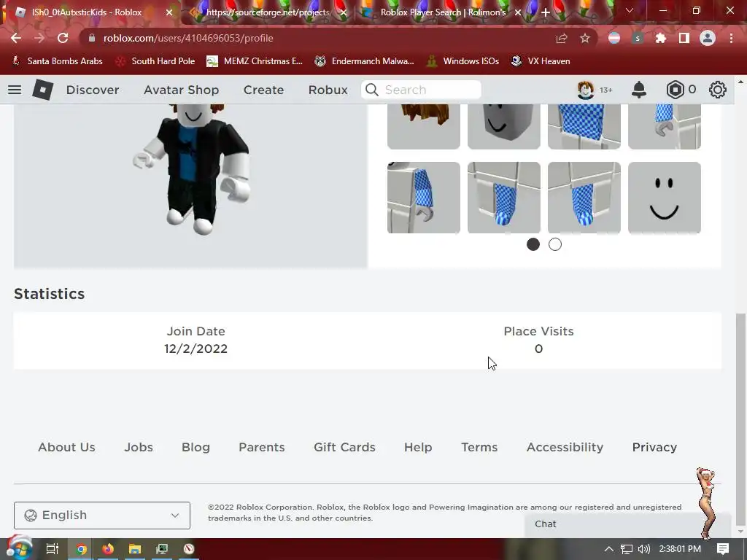Image resolution: width=747 pixels, height=560 pixels.
Task: Open the Roblox notifications bell
Action: [x=639, y=90]
